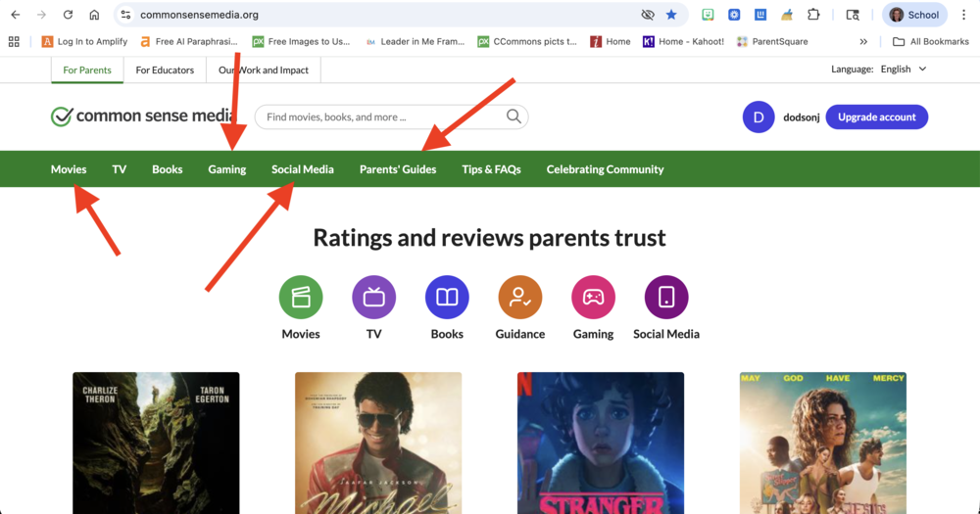The width and height of the screenshot is (980, 514).
Task: Select the For Educators tab
Action: tap(165, 70)
